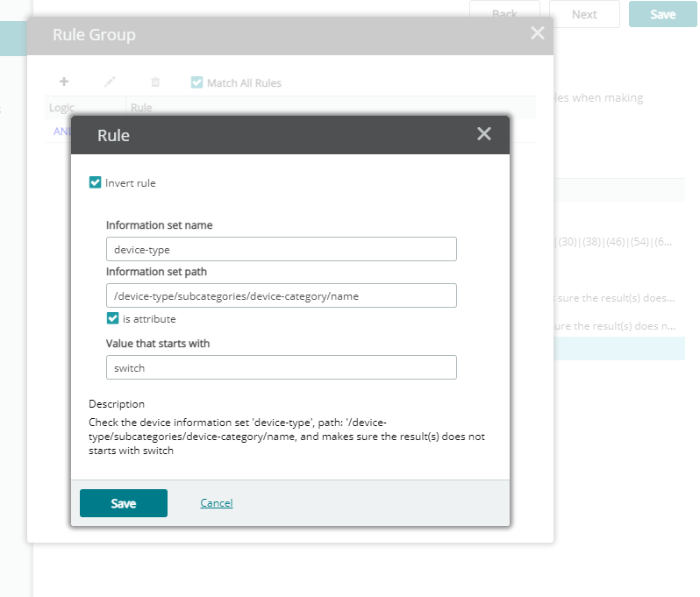
Task: Click the Rule column header
Action: 141,108
